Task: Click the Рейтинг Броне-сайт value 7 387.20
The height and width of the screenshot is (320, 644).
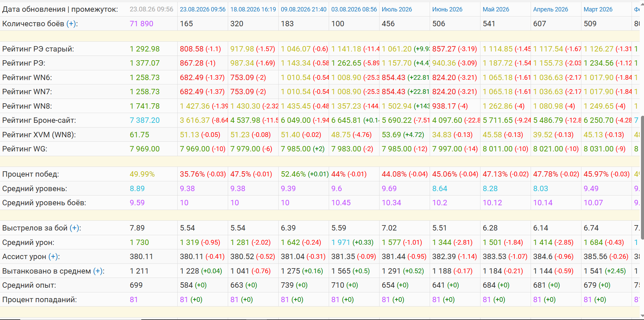Action: (x=145, y=120)
